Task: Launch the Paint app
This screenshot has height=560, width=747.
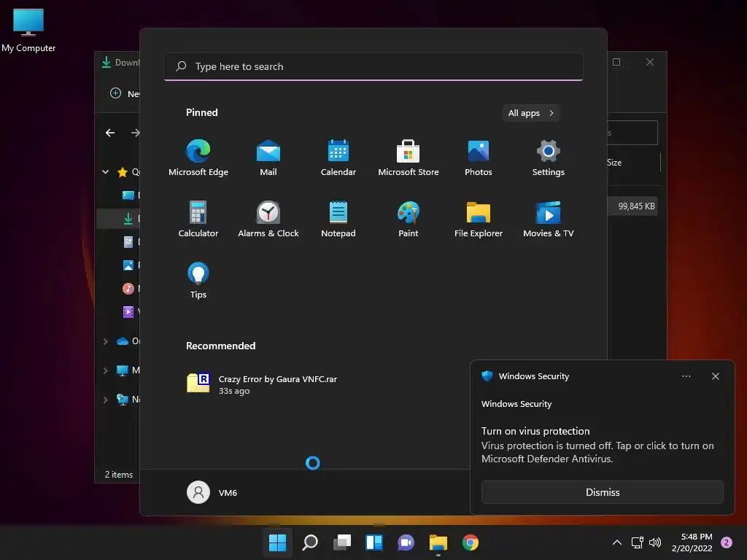Action: pyautogui.click(x=409, y=219)
